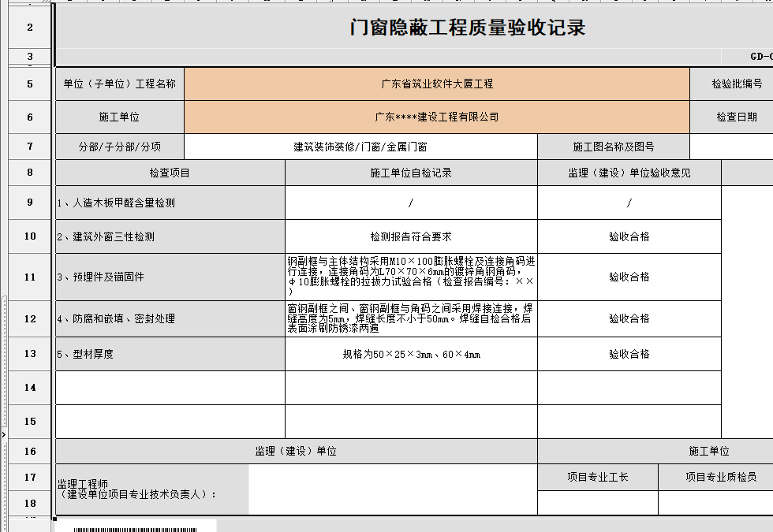Click row header 16

30,452
